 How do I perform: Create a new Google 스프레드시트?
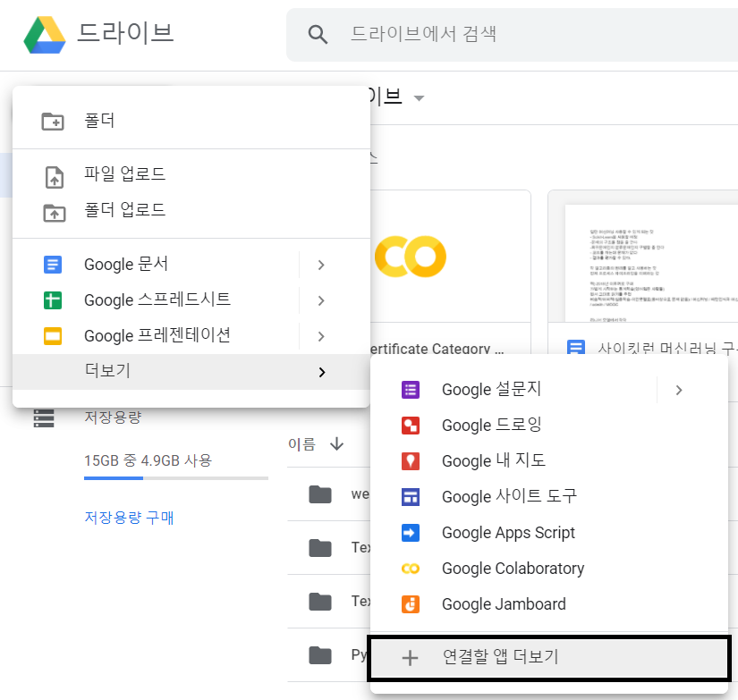click(x=156, y=300)
